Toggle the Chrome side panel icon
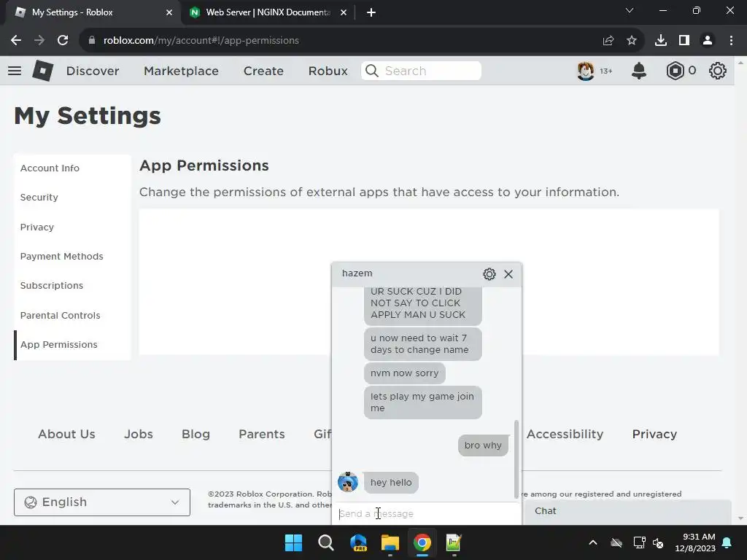 pyautogui.click(x=684, y=41)
